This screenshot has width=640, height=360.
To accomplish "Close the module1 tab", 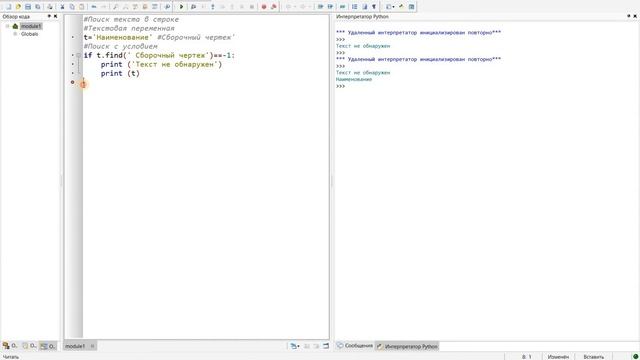I will tap(92, 346).
